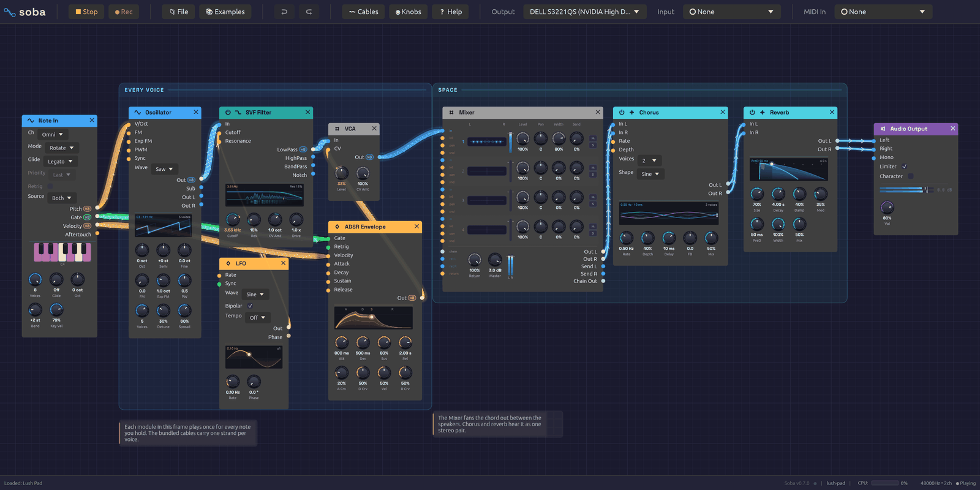980x490 pixels.
Task: Click the Cables toolbar item
Action: point(364,12)
